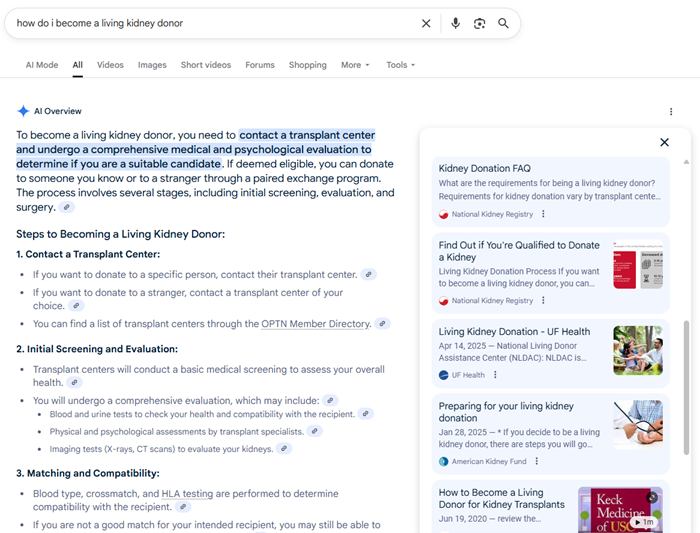This screenshot has width=700, height=533.
Task: Expand the More search filters dropdown
Action: click(355, 65)
